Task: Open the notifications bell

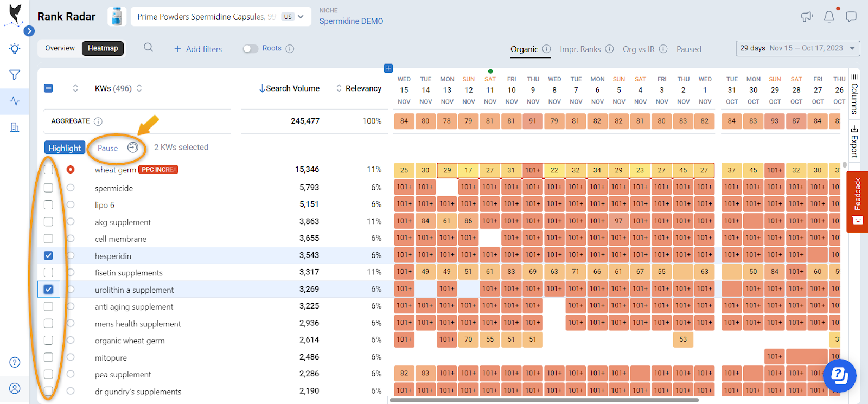Action: click(x=829, y=17)
